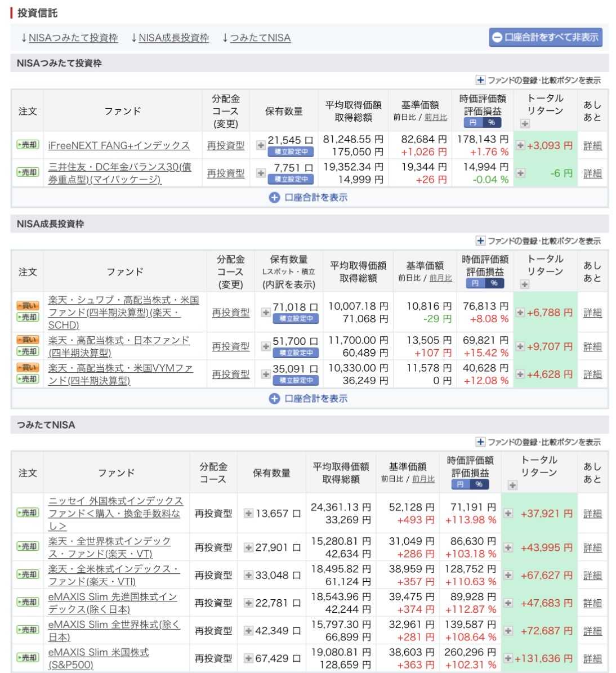616x673 pixels.
Task: Expand トータルリターン plus in つみたてNISA header
Action: [x=512, y=485]
